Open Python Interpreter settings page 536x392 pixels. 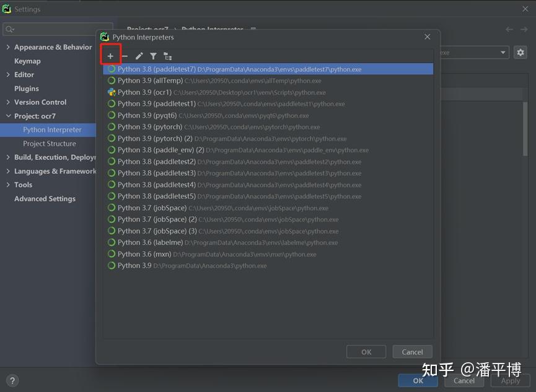(x=48, y=130)
